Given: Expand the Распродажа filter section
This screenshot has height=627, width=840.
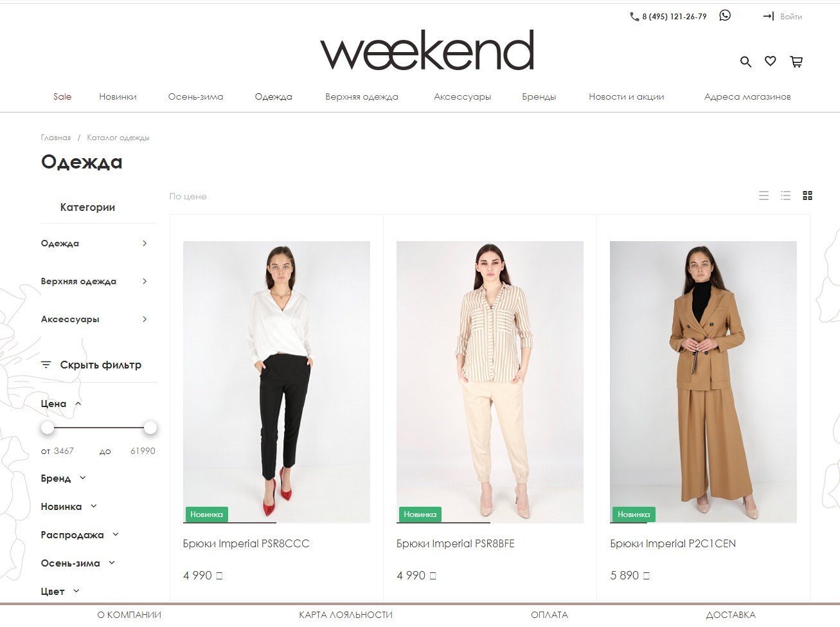Looking at the screenshot, I should point(80,535).
